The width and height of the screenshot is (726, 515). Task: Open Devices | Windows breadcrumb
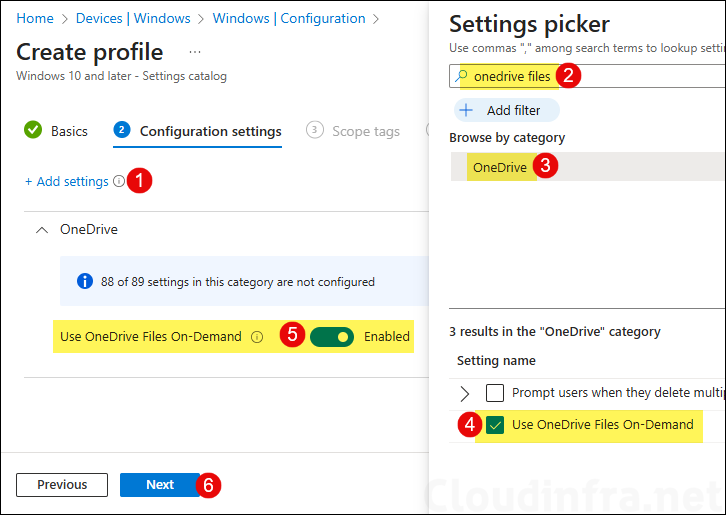click(133, 19)
